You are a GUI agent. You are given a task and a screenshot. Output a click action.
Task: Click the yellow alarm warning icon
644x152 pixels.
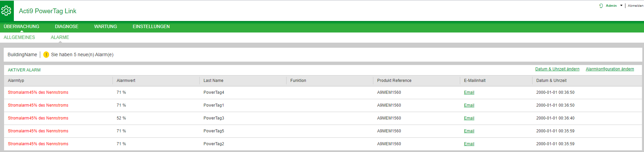(46, 55)
